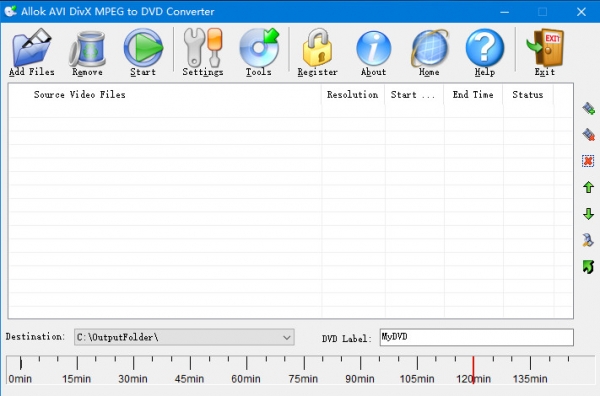Click the End Time column header
600x396 pixels.
click(x=473, y=95)
